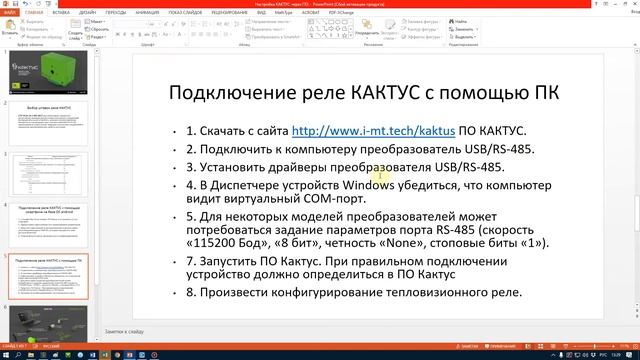
Task: Switch to the АНИМАЦИЯ (Animations) tab
Action: pyautogui.click(x=147, y=13)
